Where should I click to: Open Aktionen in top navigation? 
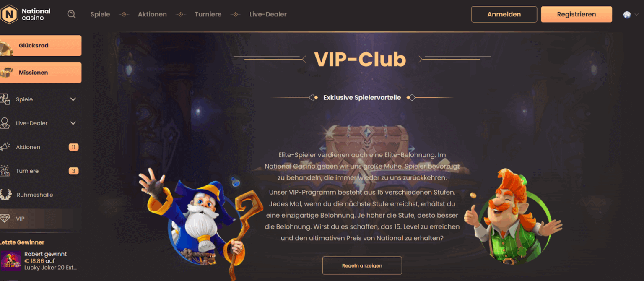pyautogui.click(x=152, y=14)
